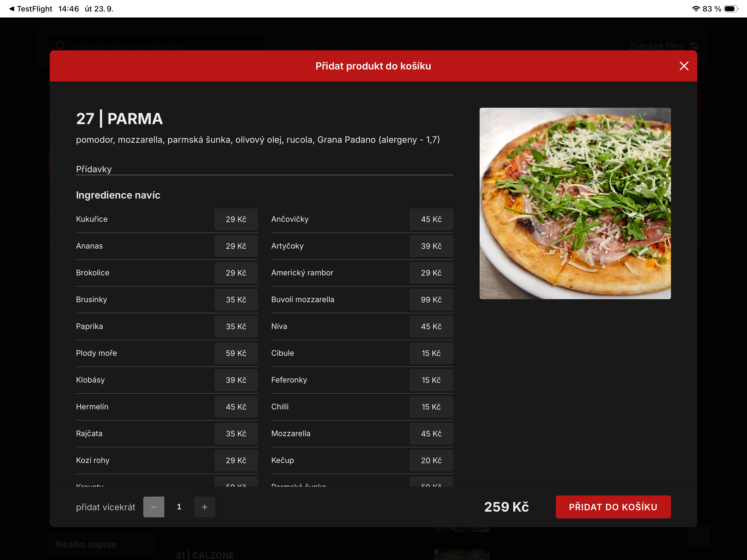Add Kečup for 20 Kč
747x560 pixels.
[431, 460]
